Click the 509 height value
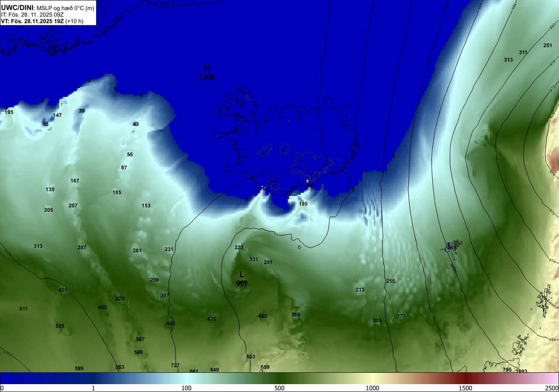The height and width of the screenshot is (392, 559). point(138,352)
